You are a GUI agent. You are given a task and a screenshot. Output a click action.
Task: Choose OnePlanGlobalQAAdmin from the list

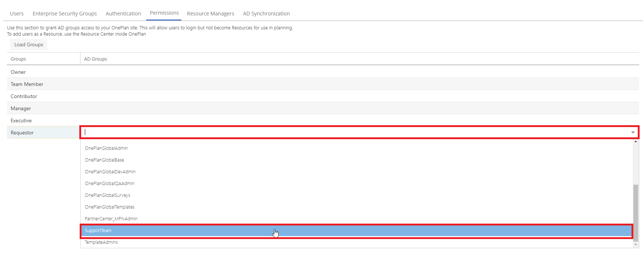pyautogui.click(x=357, y=184)
